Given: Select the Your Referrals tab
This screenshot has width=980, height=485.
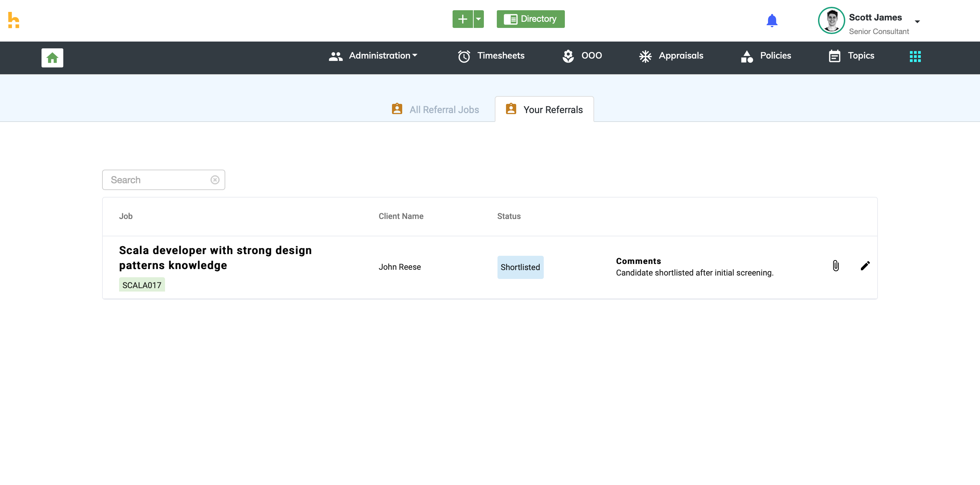Looking at the screenshot, I should click(544, 109).
